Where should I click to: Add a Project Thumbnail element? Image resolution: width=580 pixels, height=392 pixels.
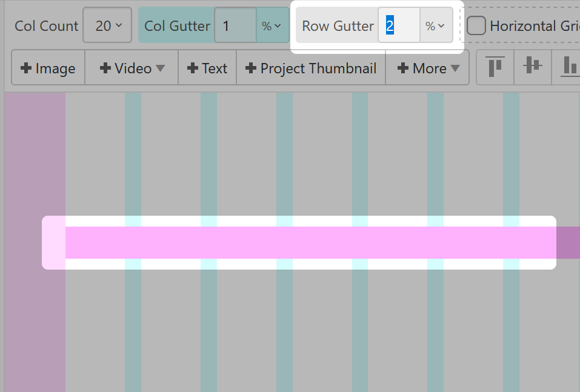click(312, 68)
